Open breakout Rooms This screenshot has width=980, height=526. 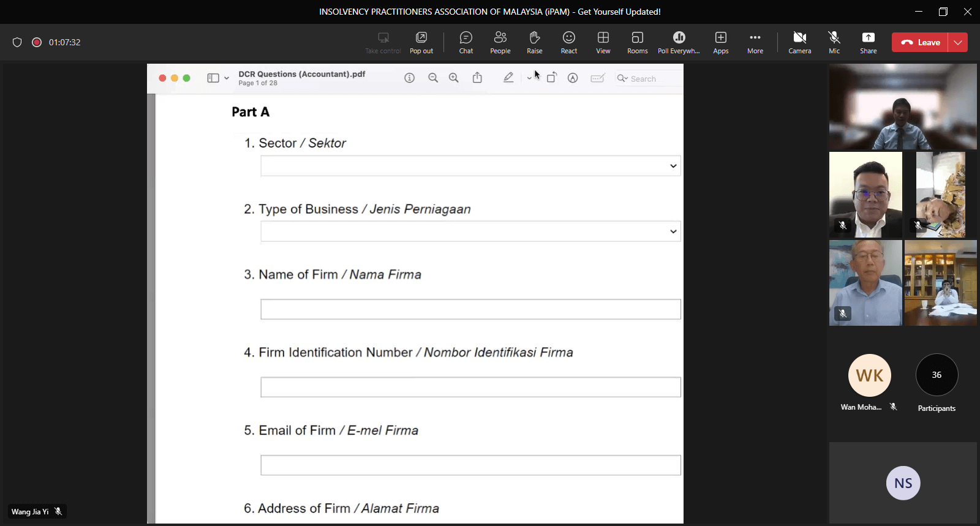(x=638, y=43)
